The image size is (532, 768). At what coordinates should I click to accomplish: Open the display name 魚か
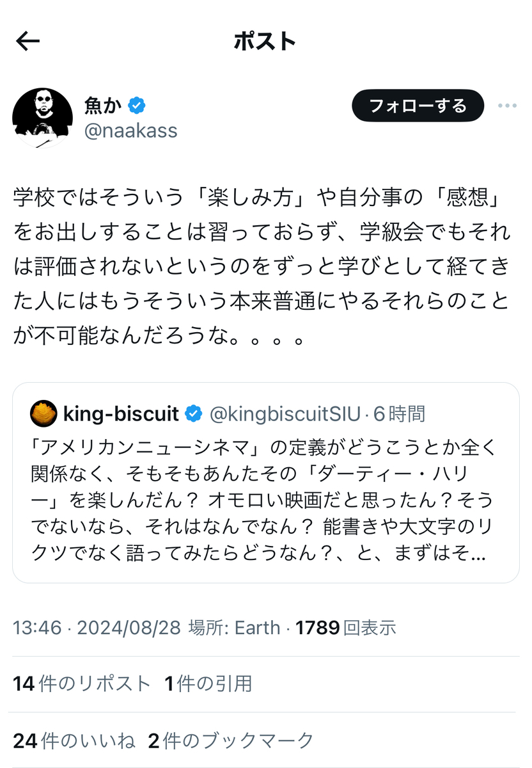pyautogui.click(x=102, y=104)
